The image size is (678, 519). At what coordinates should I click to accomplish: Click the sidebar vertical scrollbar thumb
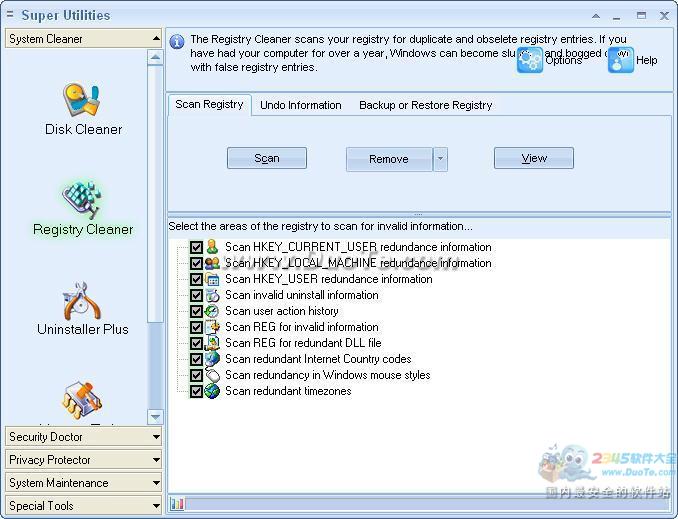click(155, 193)
